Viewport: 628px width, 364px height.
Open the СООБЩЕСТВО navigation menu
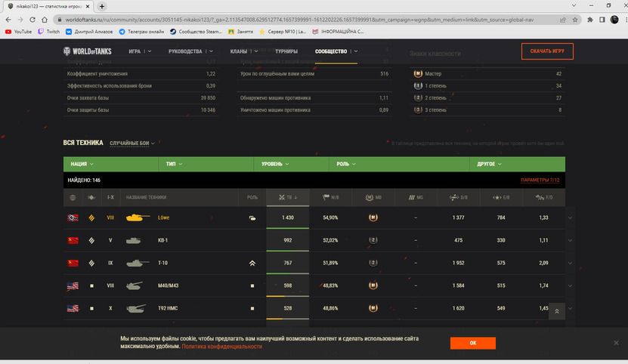click(336, 51)
